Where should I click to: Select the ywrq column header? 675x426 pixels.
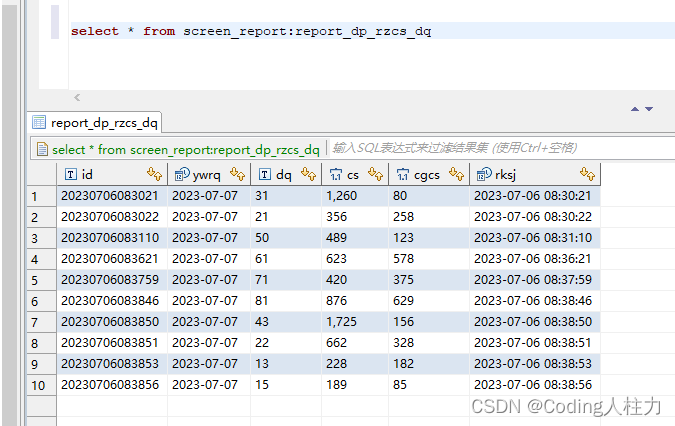(x=209, y=174)
